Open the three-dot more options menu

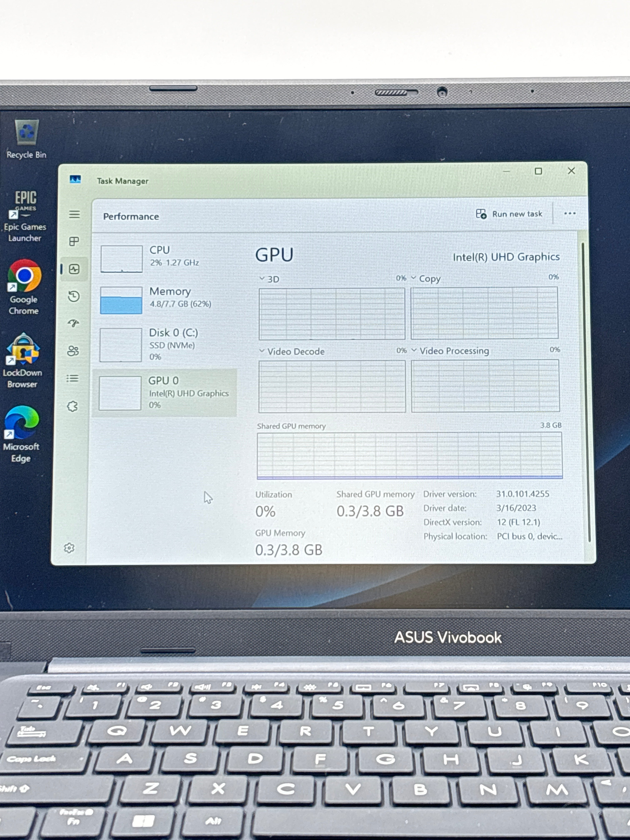point(570,214)
